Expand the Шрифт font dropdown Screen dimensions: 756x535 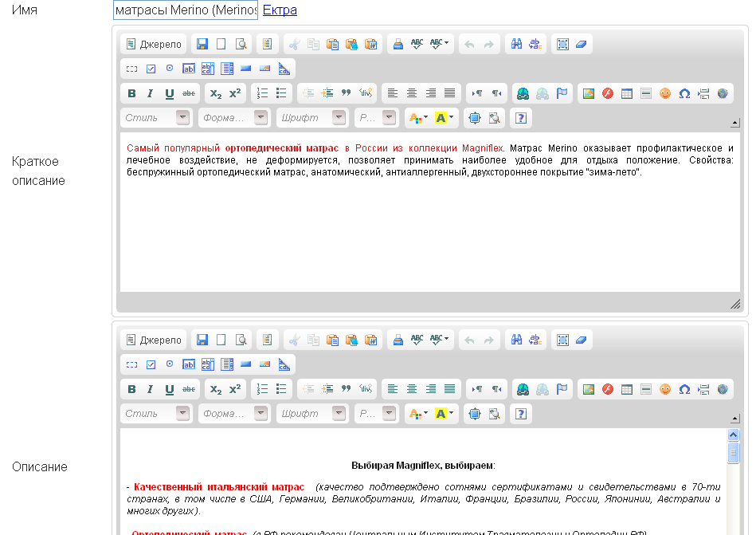pyautogui.click(x=311, y=117)
